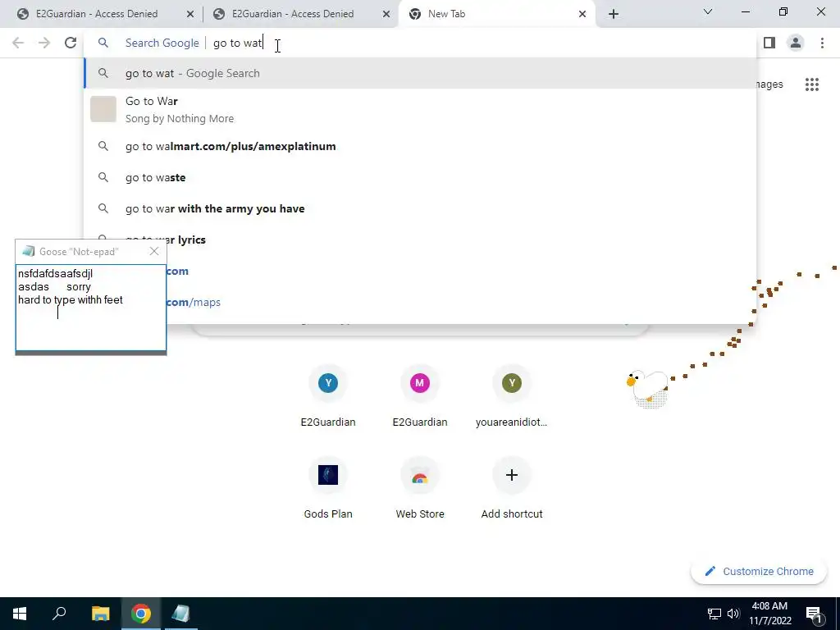Open the volume tray icon

point(733,614)
